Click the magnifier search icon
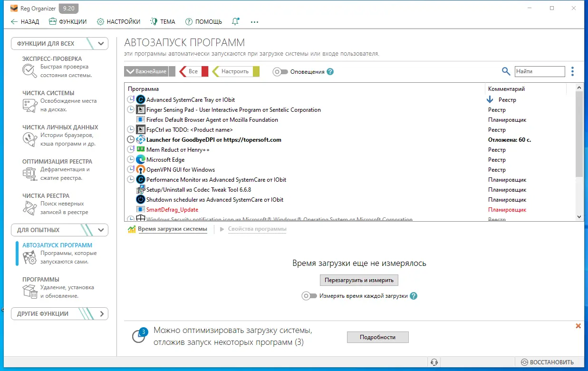 click(x=506, y=71)
